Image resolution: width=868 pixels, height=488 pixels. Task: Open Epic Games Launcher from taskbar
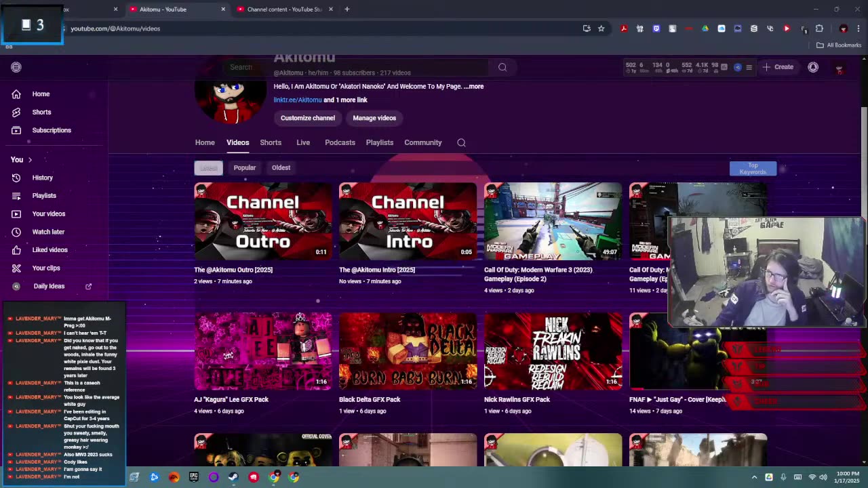tap(194, 477)
